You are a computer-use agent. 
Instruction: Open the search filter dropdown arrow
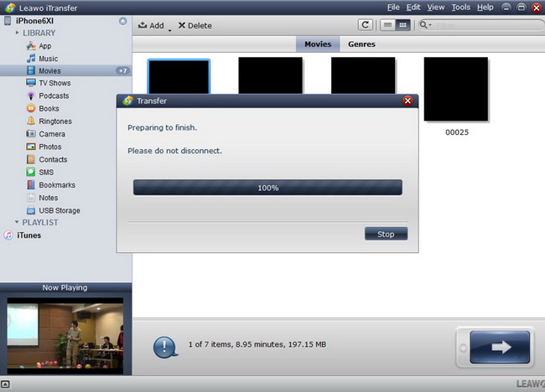click(x=430, y=25)
